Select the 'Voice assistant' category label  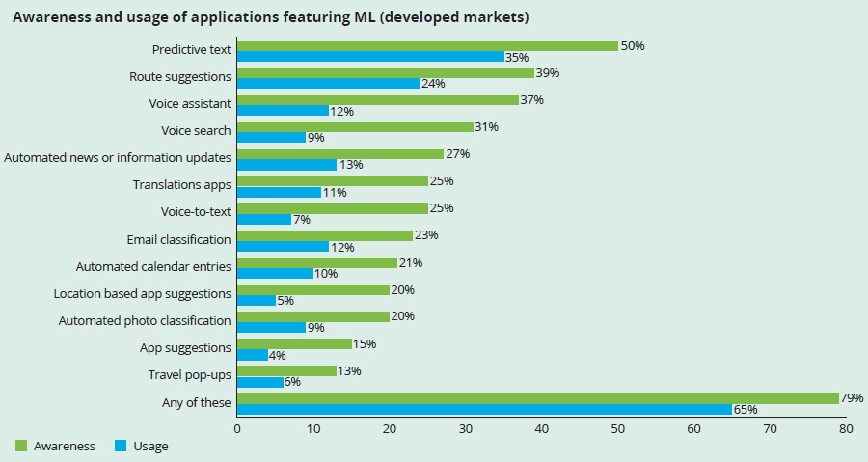(x=190, y=104)
